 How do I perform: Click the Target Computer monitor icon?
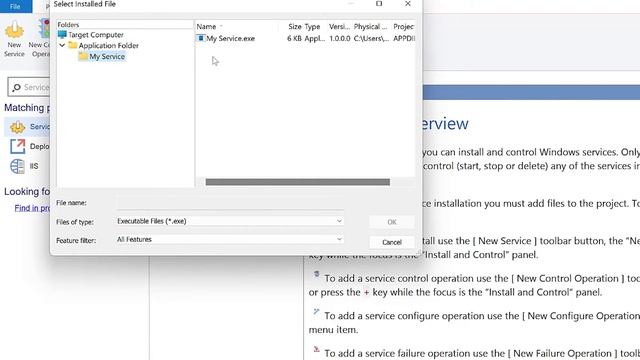(x=62, y=34)
